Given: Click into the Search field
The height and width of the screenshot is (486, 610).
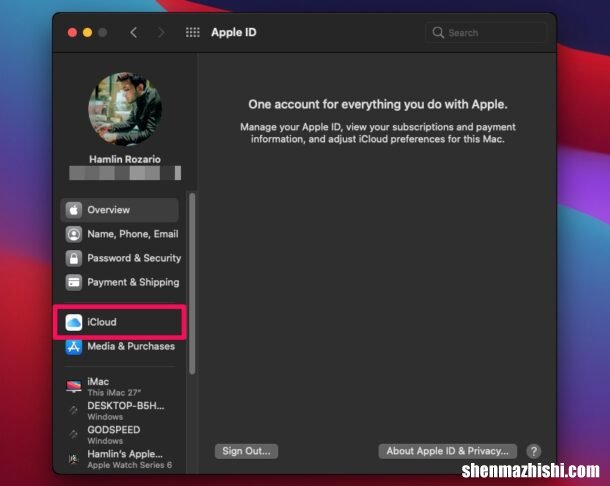Looking at the screenshot, I should tap(486, 32).
